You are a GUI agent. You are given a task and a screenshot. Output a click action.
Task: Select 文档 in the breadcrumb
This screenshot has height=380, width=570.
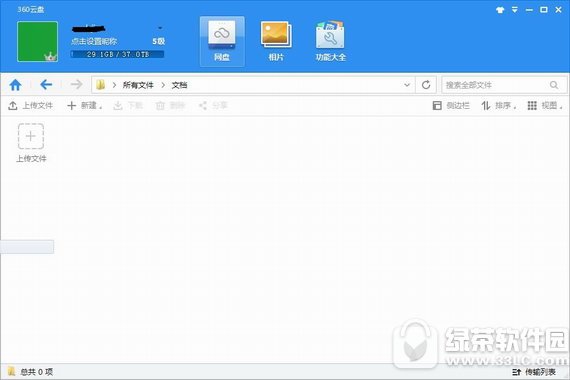point(179,85)
